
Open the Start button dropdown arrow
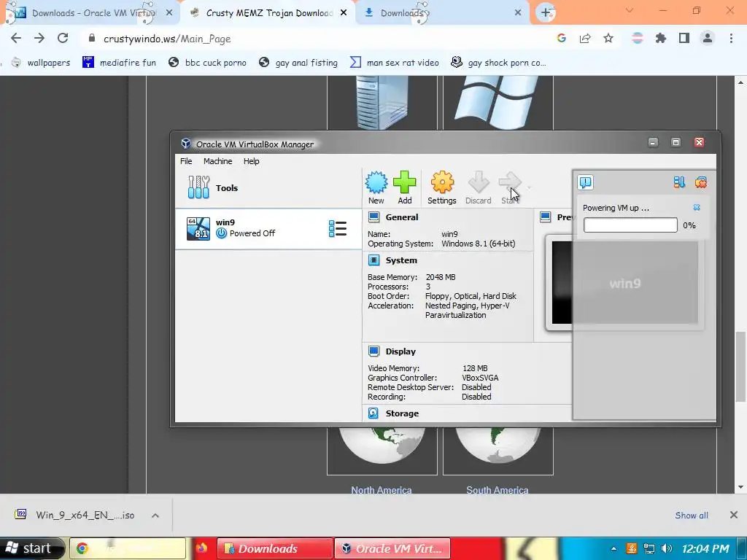[529, 187]
